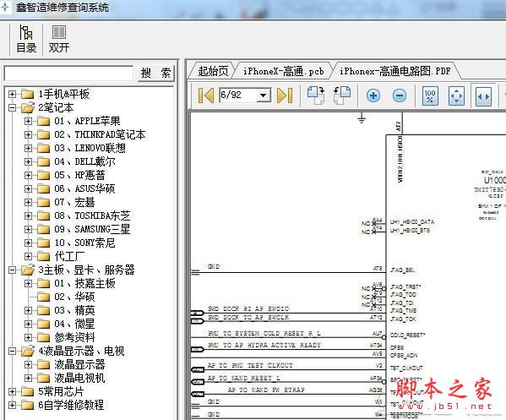
Task: Select the 08、TOSHIBA东芝 folder
Action: pos(92,215)
